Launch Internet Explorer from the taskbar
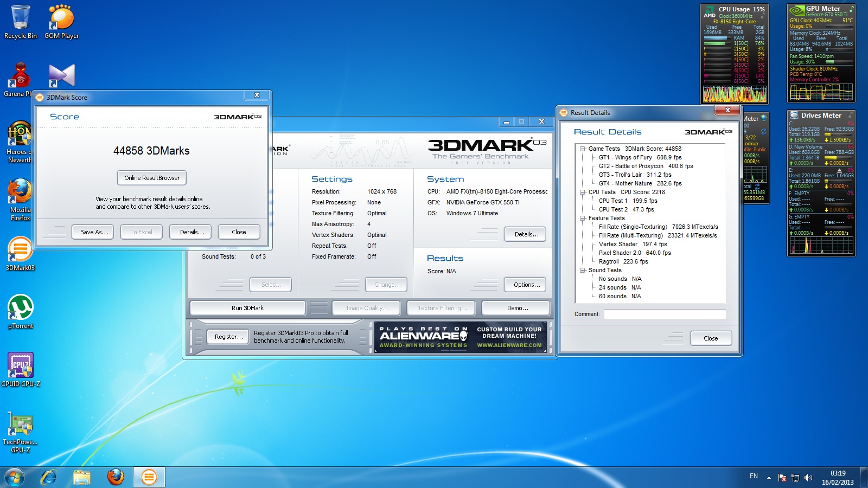Viewport: 868px width, 488px height. click(49, 477)
